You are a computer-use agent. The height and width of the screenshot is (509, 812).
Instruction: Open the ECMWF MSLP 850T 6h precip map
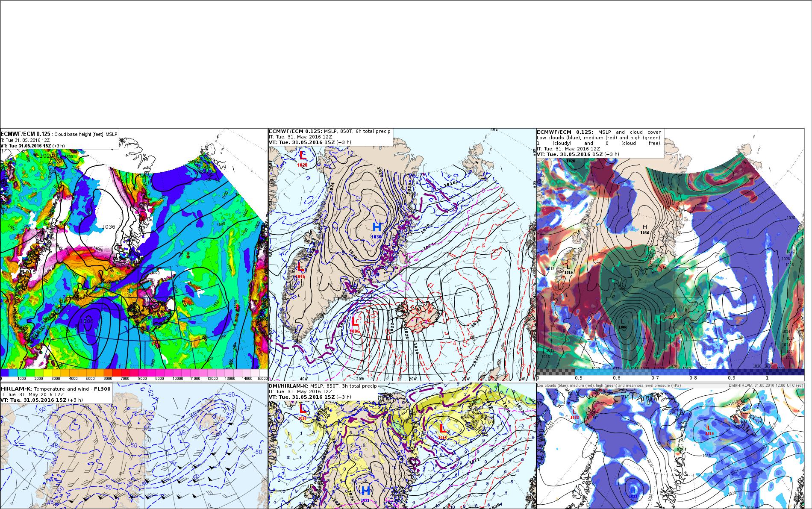click(402, 255)
